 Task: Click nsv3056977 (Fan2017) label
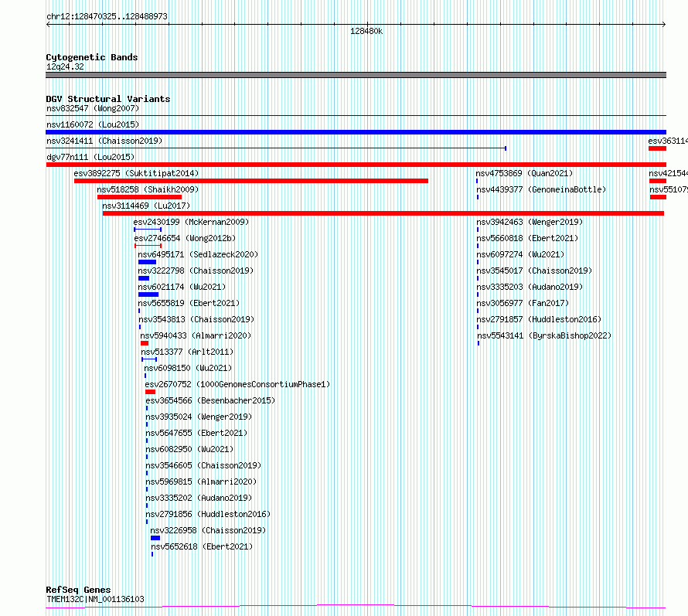coord(523,303)
